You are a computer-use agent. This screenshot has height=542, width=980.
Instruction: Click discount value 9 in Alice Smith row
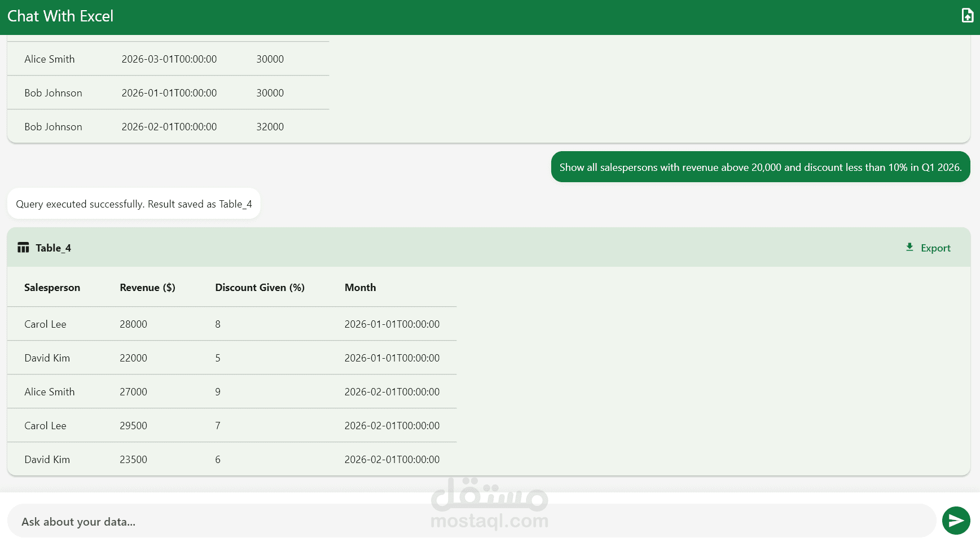pos(218,392)
